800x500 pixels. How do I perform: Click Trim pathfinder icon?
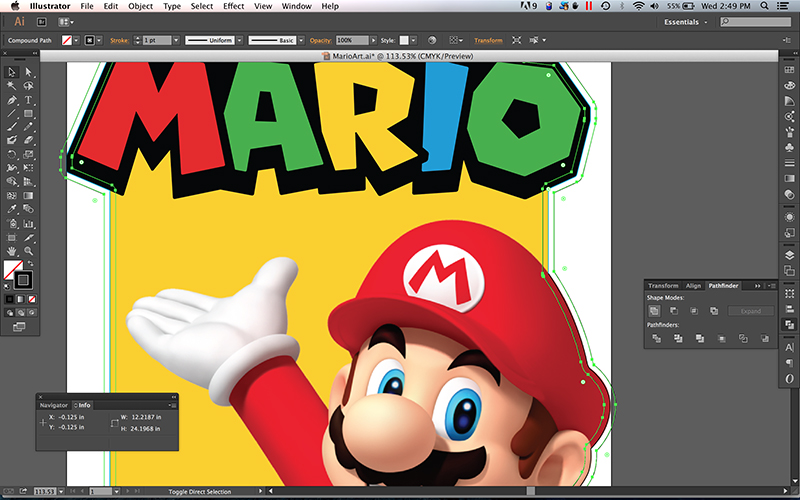(678, 338)
